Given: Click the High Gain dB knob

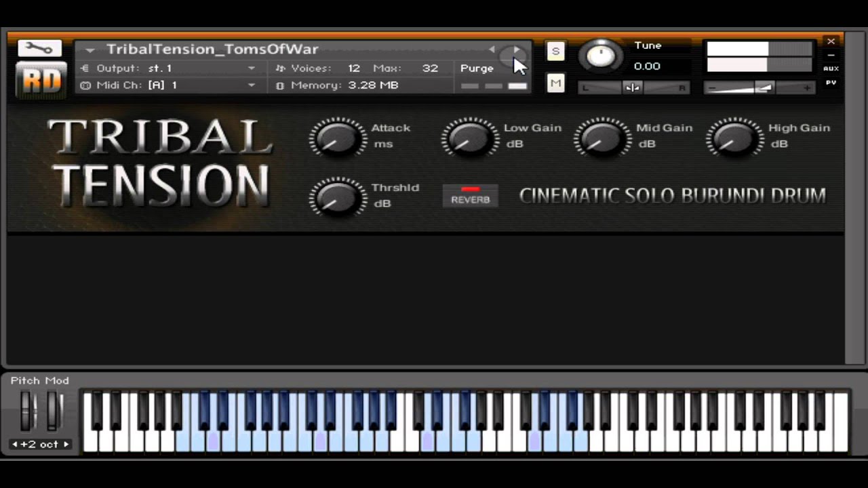Looking at the screenshot, I should click(x=734, y=138).
